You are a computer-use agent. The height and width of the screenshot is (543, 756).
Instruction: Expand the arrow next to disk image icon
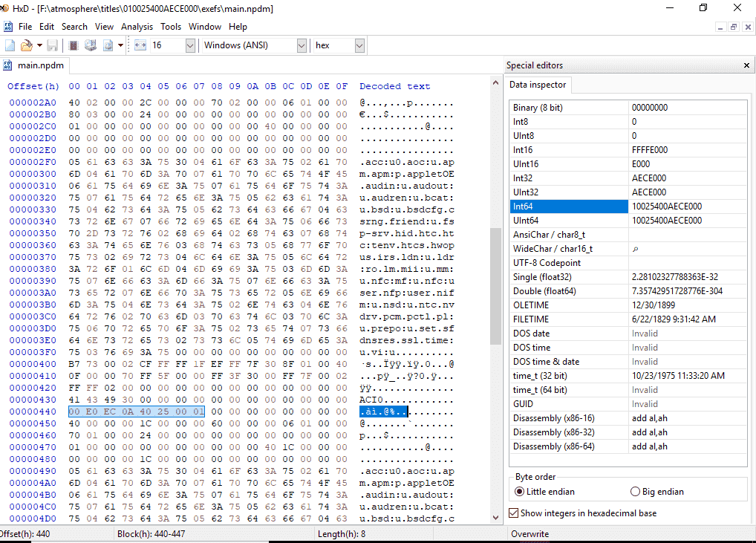coord(120,45)
